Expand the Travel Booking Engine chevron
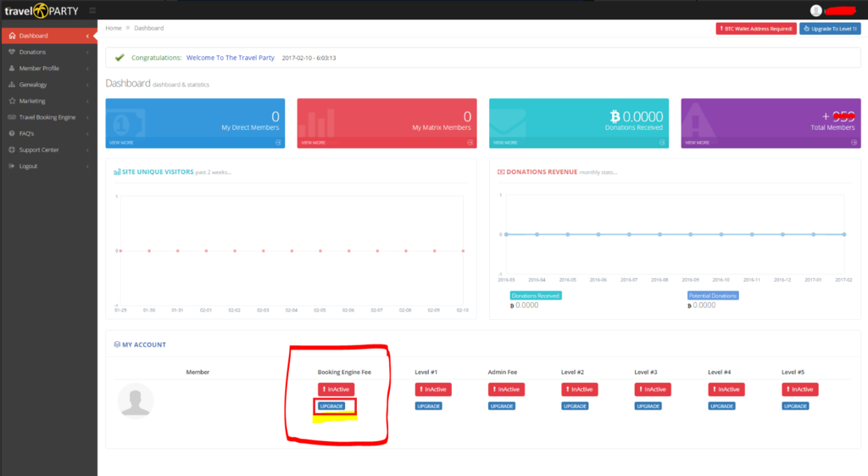Image resolution: width=868 pixels, height=476 pixels. click(x=87, y=117)
